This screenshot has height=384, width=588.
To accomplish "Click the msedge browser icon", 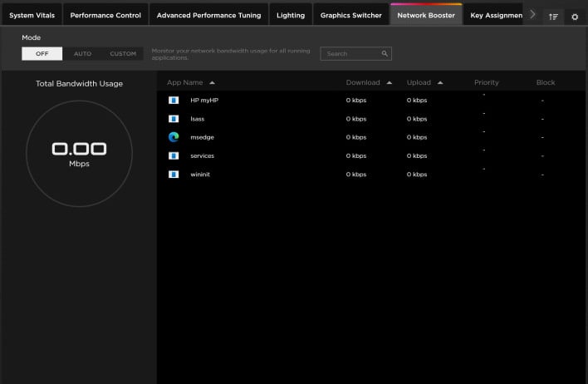I will tap(174, 137).
